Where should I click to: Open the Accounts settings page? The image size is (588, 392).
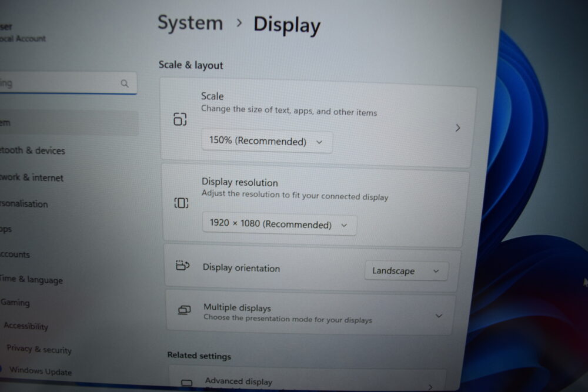tap(15, 254)
